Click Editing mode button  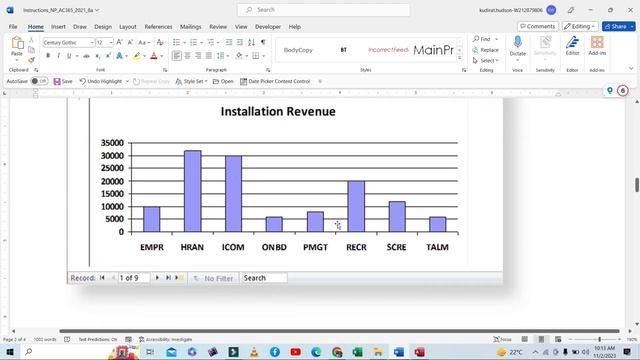[x=580, y=26]
